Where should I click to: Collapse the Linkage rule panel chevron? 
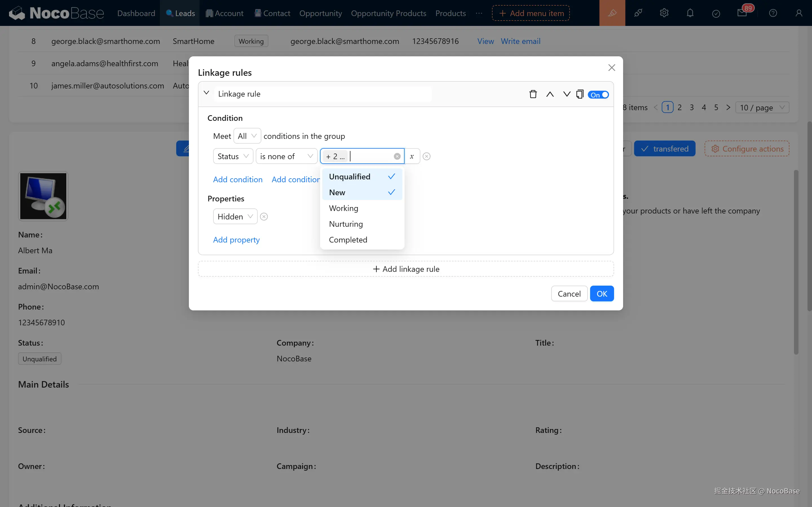coord(206,93)
